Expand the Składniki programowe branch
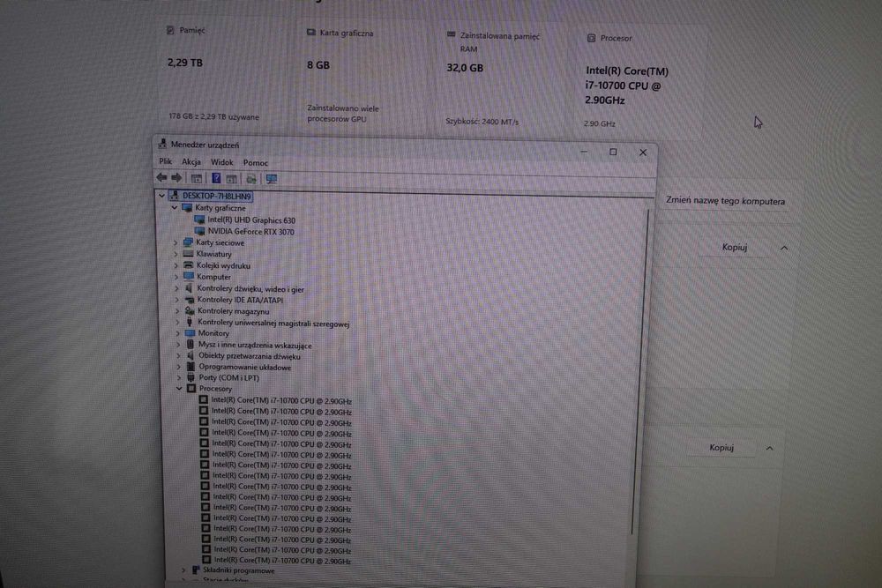882x588 pixels. [x=183, y=569]
